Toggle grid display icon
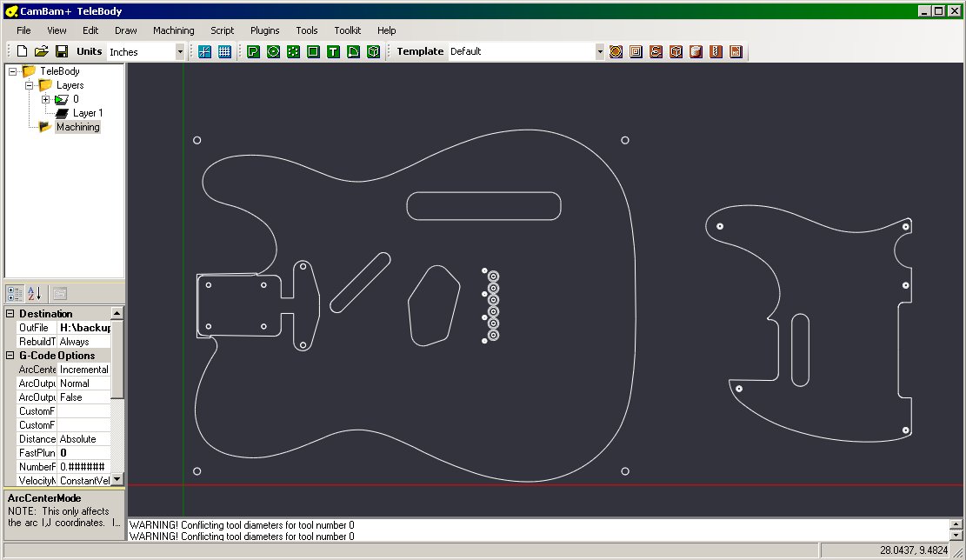 click(x=224, y=51)
